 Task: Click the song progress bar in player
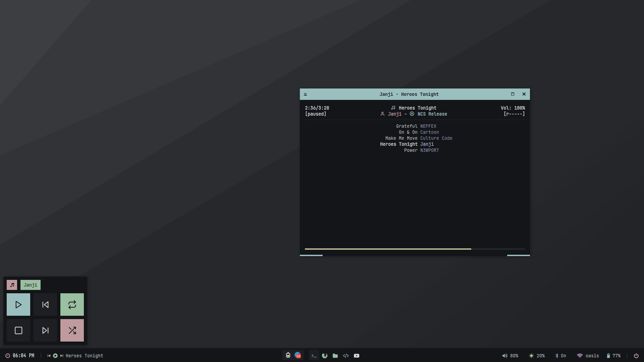415,249
